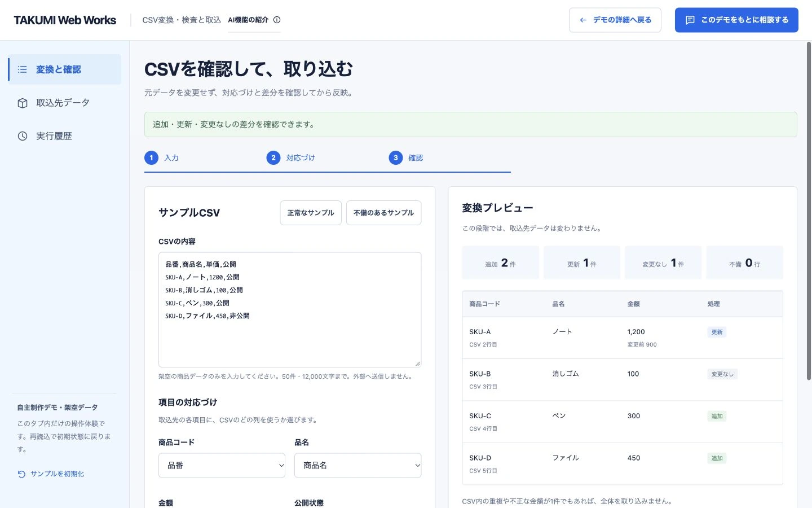Click the サンプルを初期化 link

[x=51, y=474]
